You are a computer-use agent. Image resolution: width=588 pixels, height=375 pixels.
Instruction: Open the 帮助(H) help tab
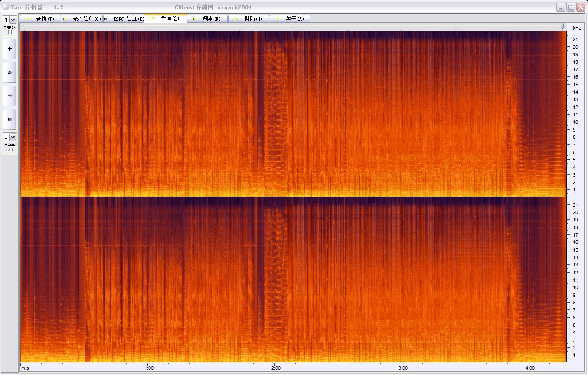click(249, 19)
